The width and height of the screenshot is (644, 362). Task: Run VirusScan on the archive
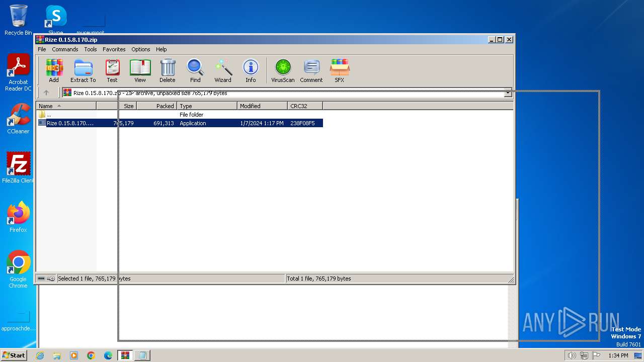pos(283,70)
